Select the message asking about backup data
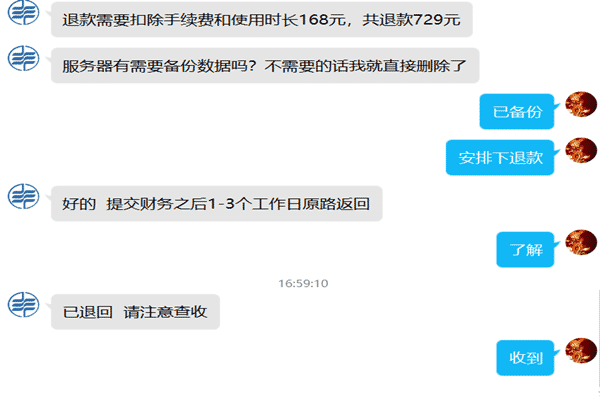Viewport: 600px width, 400px height. coord(265,65)
